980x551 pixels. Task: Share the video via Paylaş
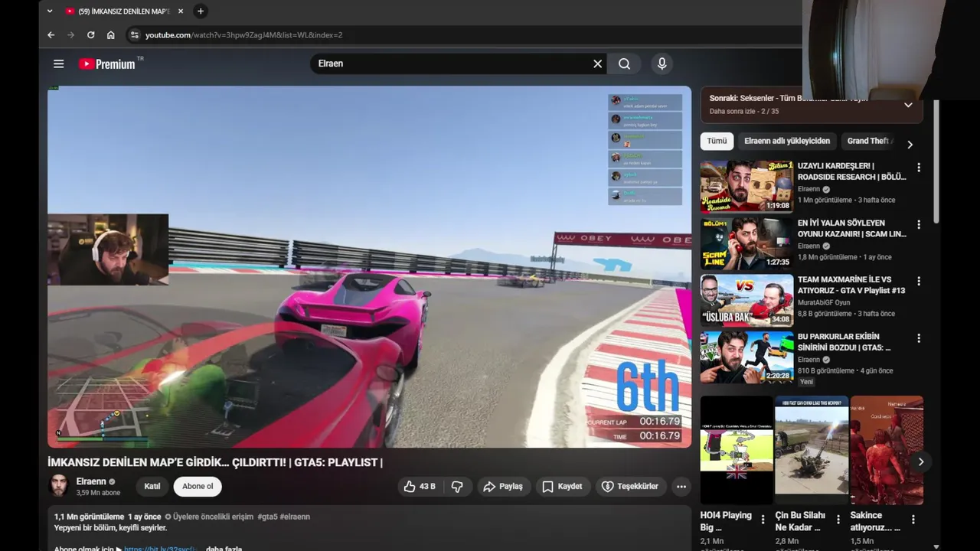pos(504,486)
